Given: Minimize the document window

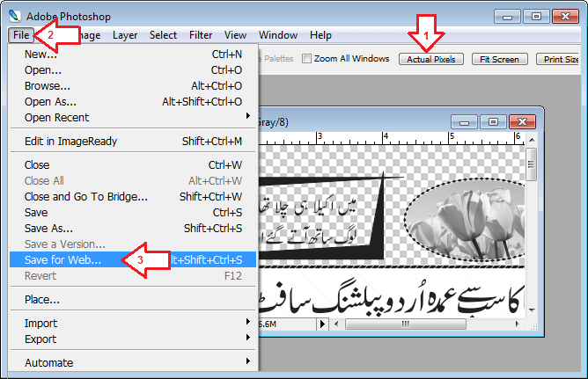Looking at the screenshot, I should (x=464, y=122).
